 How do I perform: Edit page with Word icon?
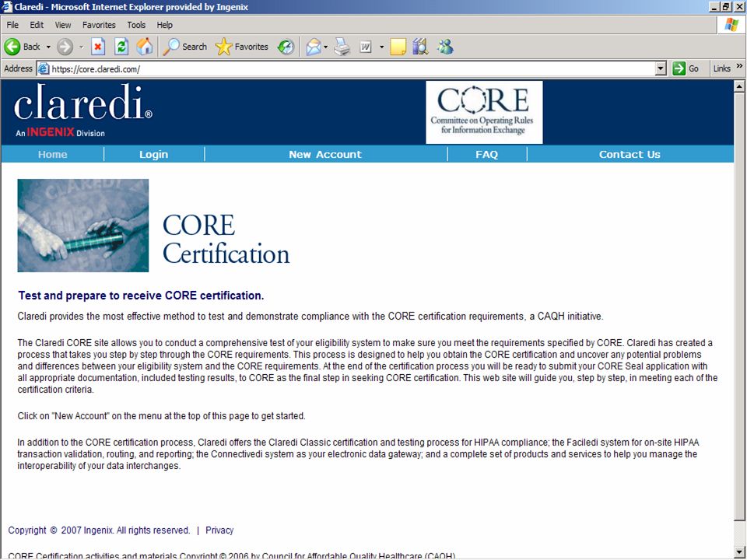tap(366, 47)
